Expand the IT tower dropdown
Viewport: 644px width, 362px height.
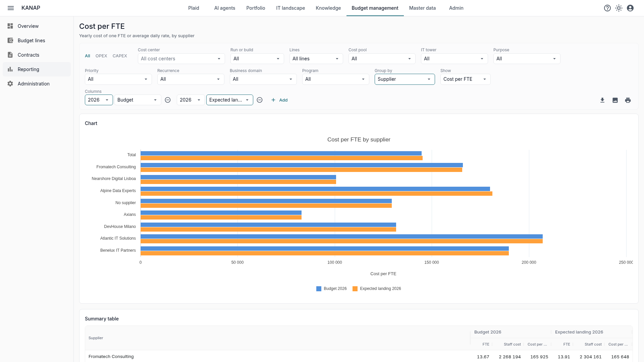pos(454,59)
